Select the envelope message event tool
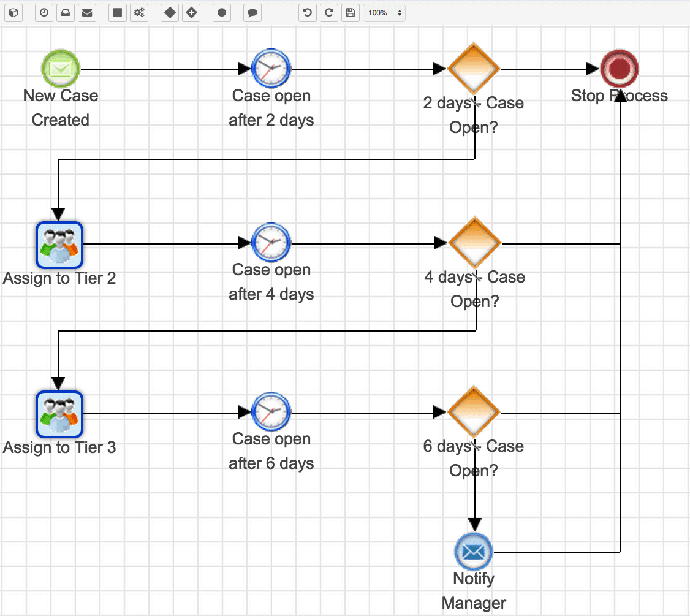 (x=87, y=13)
